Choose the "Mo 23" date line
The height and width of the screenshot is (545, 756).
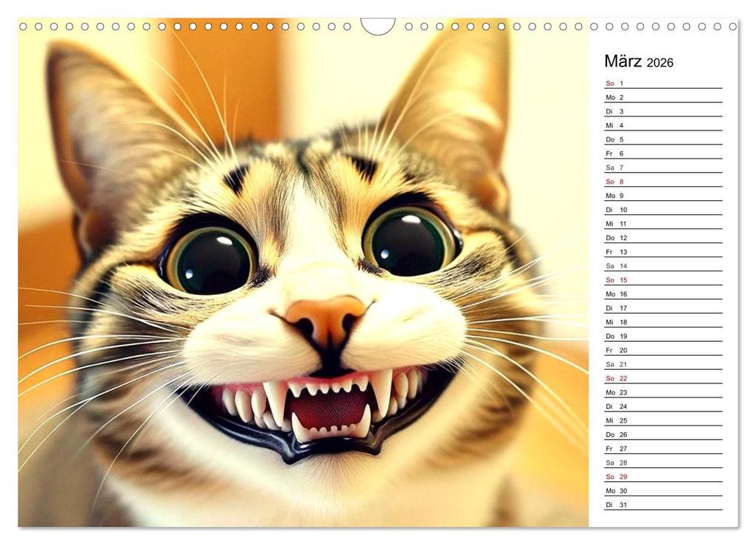pyautogui.click(x=663, y=392)
